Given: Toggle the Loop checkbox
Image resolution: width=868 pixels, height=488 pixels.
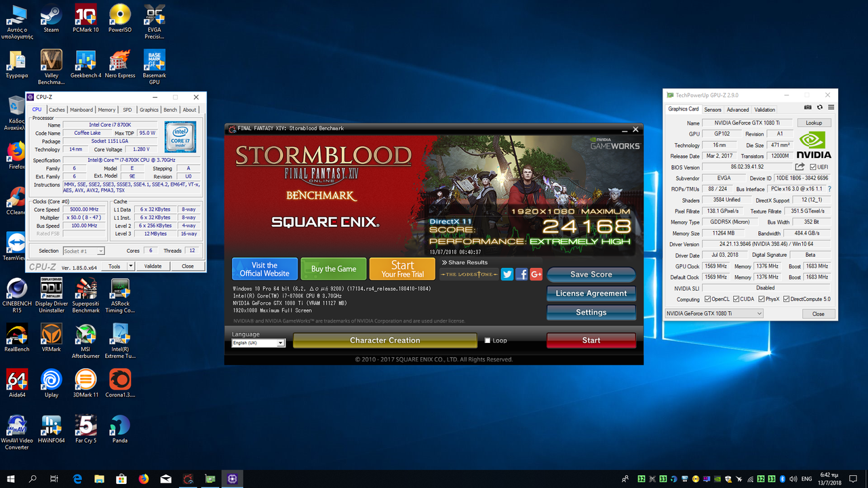Looking at the screenshot, I should tap(488, 340).
